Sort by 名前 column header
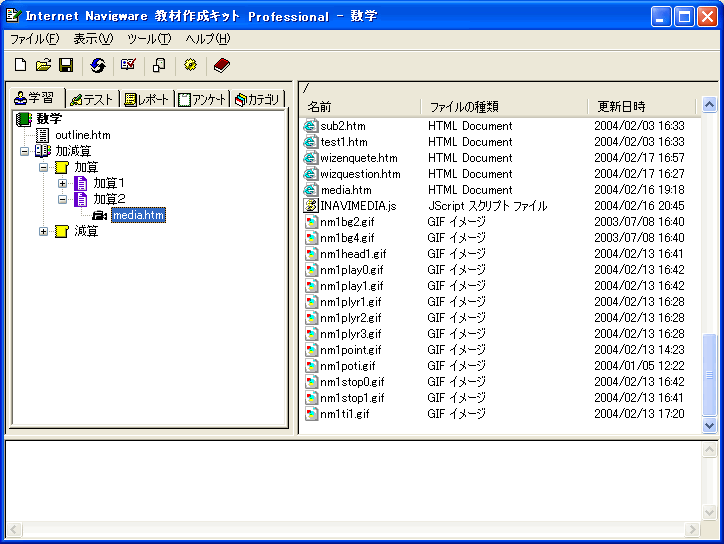 click(x=360, y=107)
